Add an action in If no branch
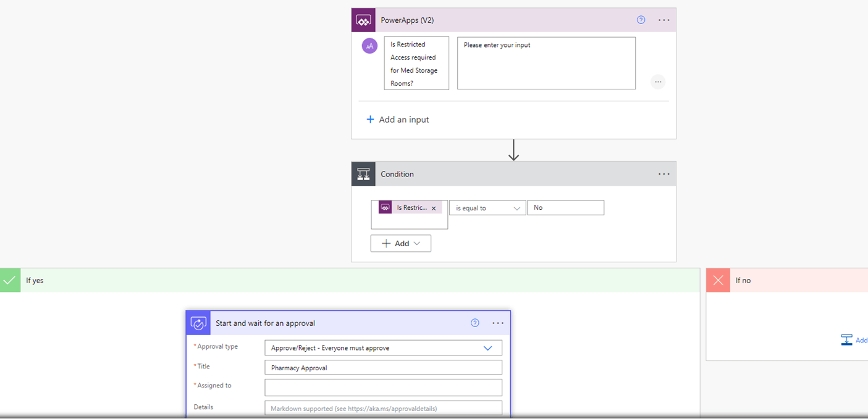This screenshot has height=419, width=868. pos(854,340)
